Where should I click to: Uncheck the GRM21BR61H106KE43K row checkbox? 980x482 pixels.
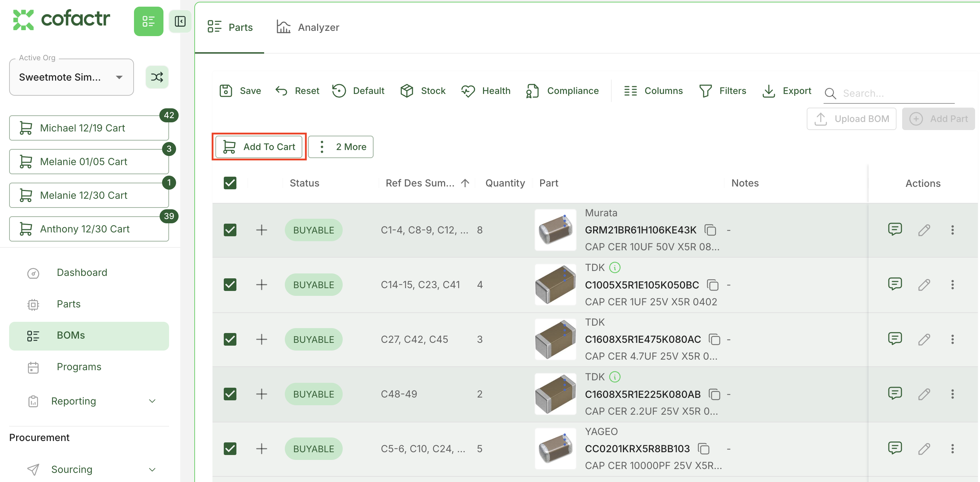click(230, 230)
